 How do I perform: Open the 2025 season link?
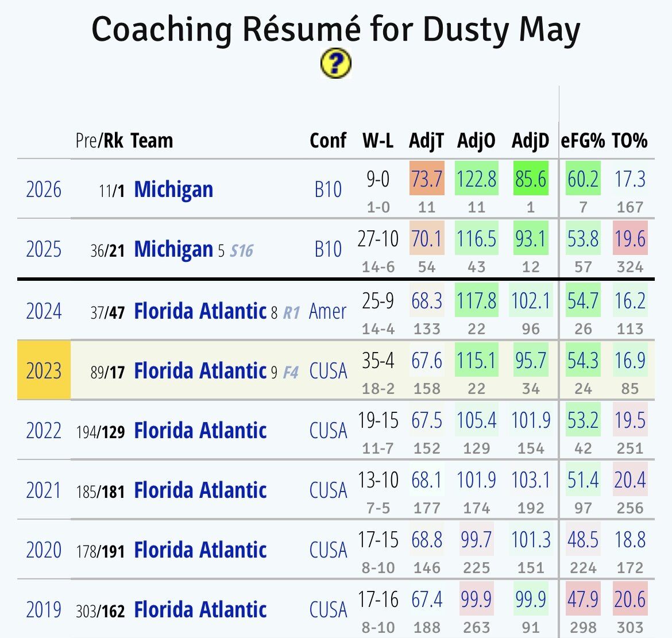pos(44,249)
